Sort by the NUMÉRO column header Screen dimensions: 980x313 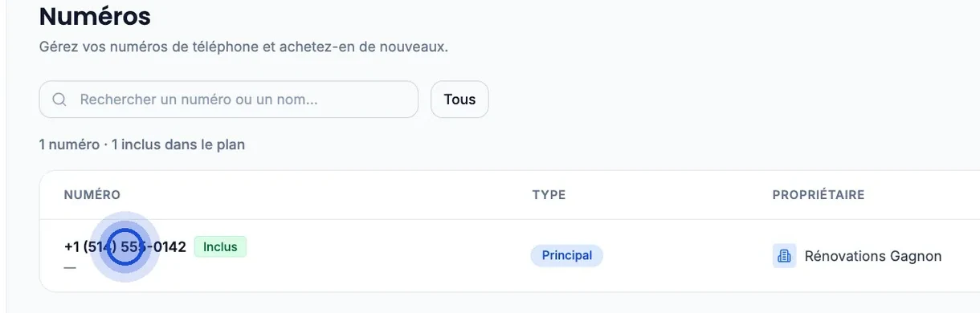92,195
